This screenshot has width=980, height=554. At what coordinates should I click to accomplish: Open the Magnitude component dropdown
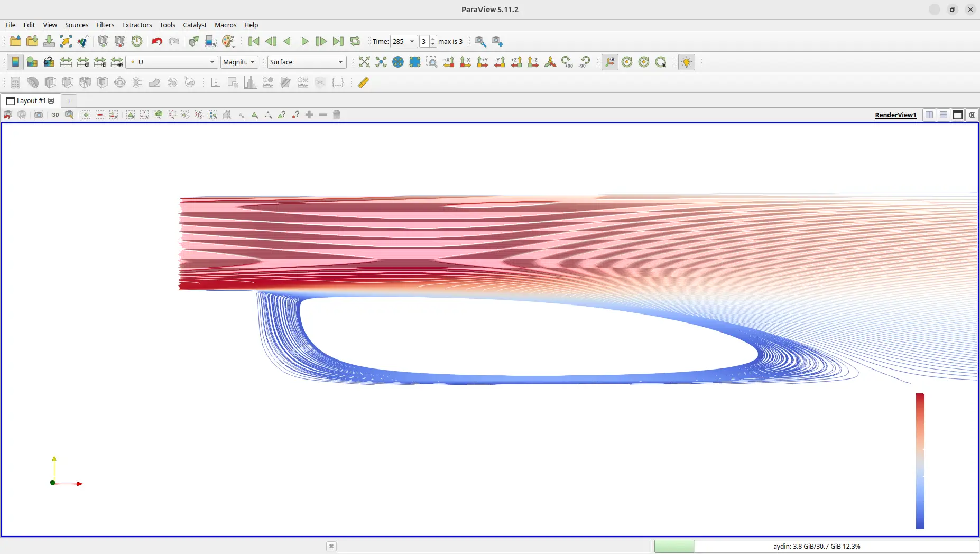(239, 62)
